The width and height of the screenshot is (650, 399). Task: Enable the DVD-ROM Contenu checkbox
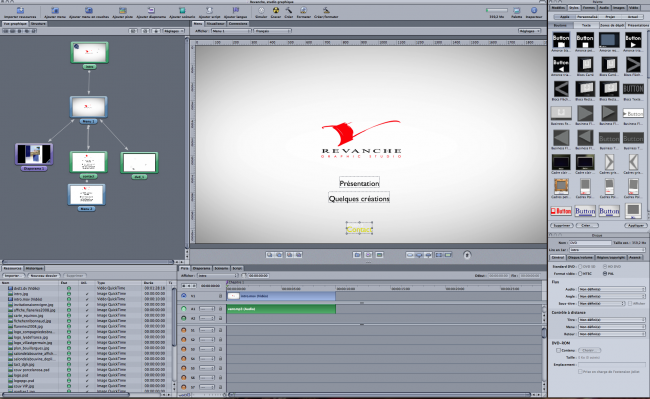558,350
